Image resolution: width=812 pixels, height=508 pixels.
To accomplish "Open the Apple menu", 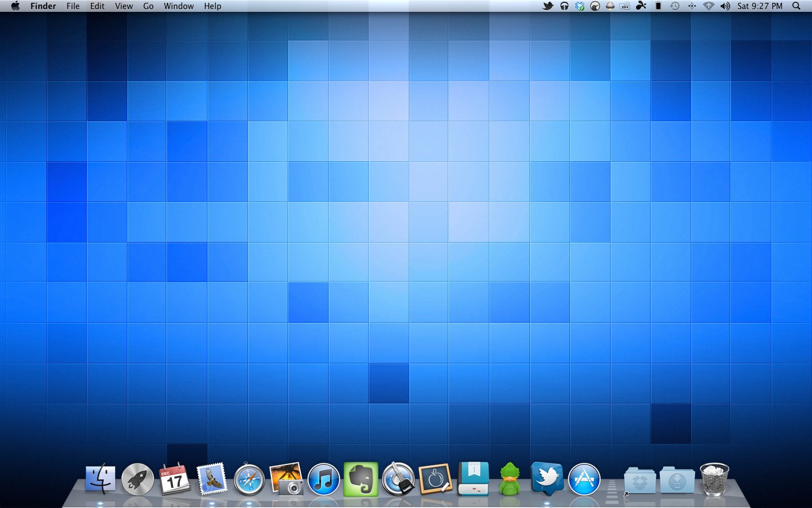I will click(x=15, y=6).
